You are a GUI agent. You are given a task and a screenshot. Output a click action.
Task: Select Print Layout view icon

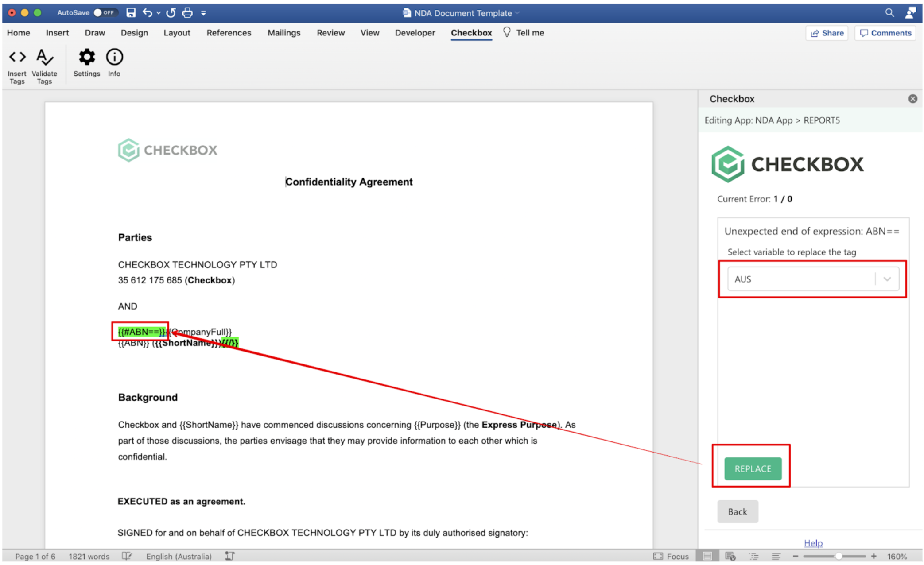(707, 556)
